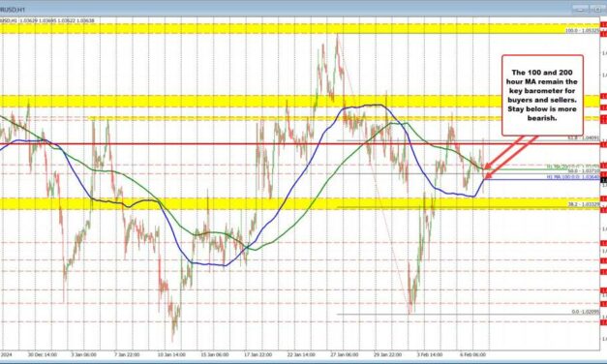Select the 50.0 - 1.03710 retracement label
Screen dimensions: 607x364
pyautogui.click(x=584, y=170)
